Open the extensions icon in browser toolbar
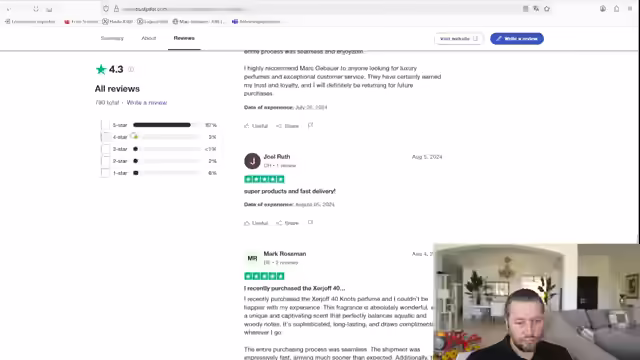 coord(616,9)
